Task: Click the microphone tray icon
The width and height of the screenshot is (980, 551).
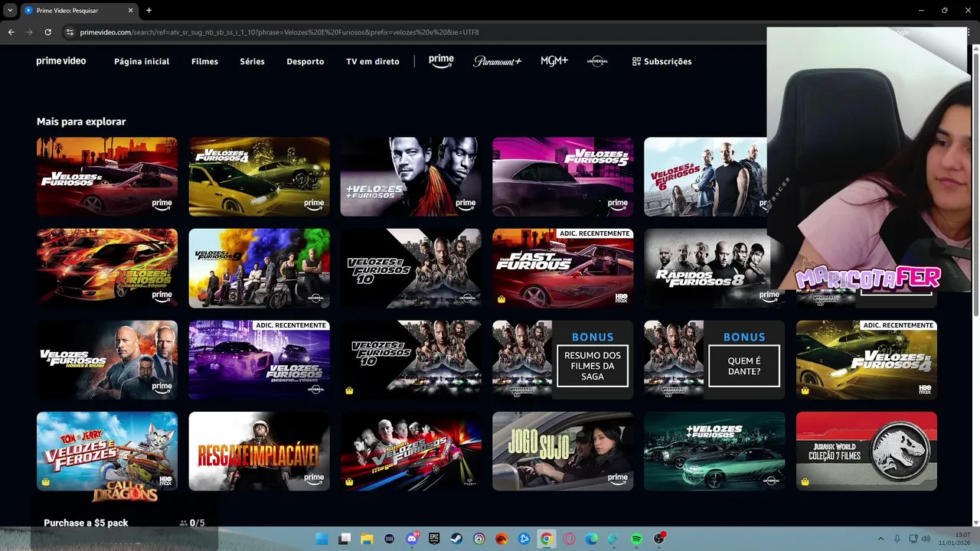Action: tap(897, 539)
